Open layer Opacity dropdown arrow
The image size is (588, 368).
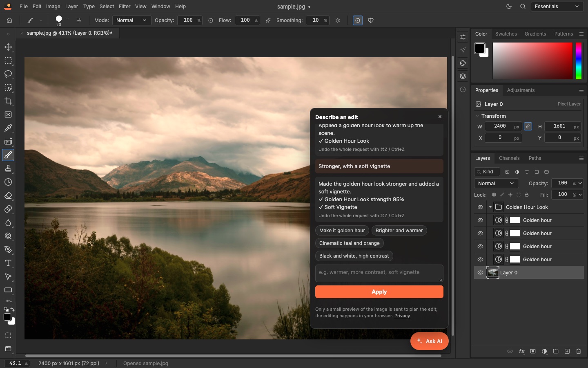point(580,184)
